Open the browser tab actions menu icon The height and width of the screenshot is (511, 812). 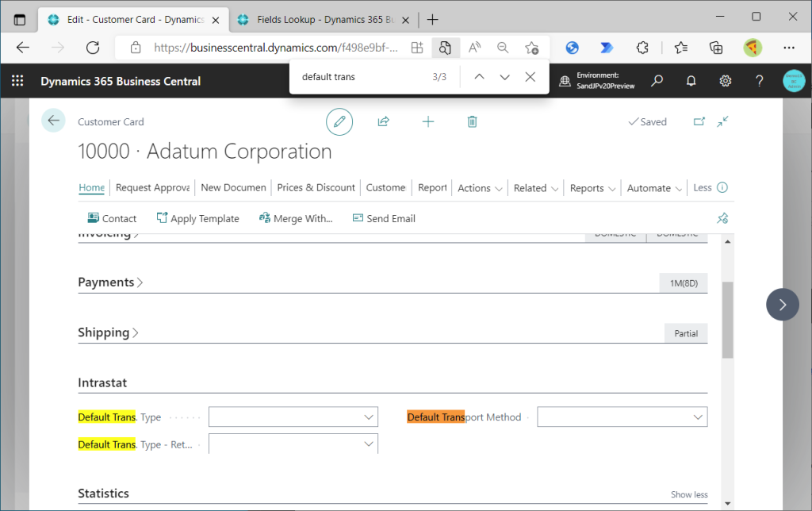point(20,20)
